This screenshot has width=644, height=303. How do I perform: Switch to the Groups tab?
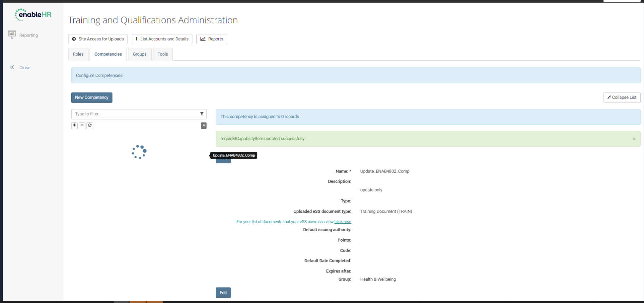pos(140,54)
